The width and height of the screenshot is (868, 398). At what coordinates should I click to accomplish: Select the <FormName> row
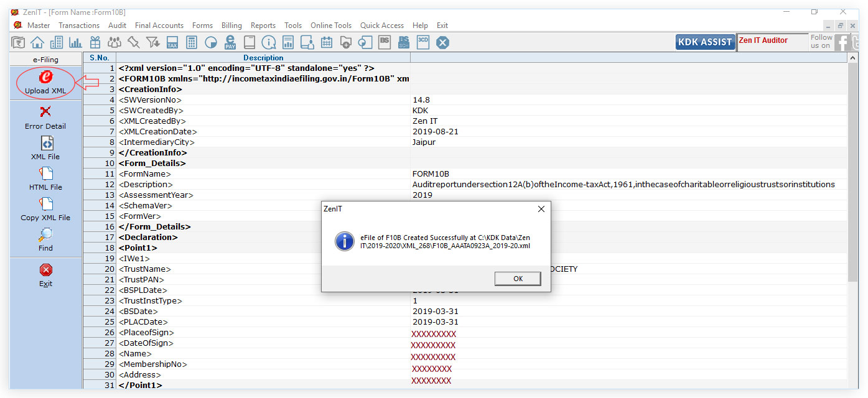click(465, 174)
